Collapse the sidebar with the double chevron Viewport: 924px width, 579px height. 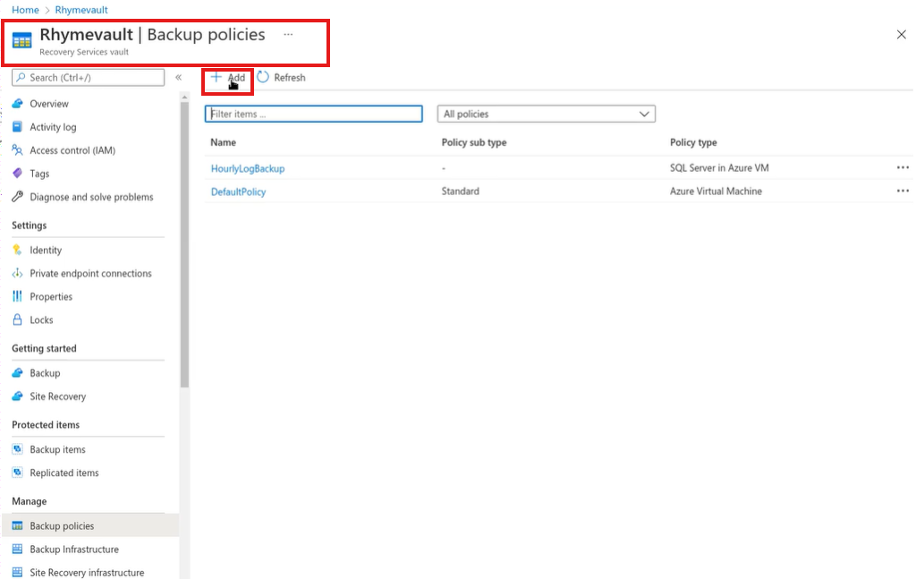point(179,77)
